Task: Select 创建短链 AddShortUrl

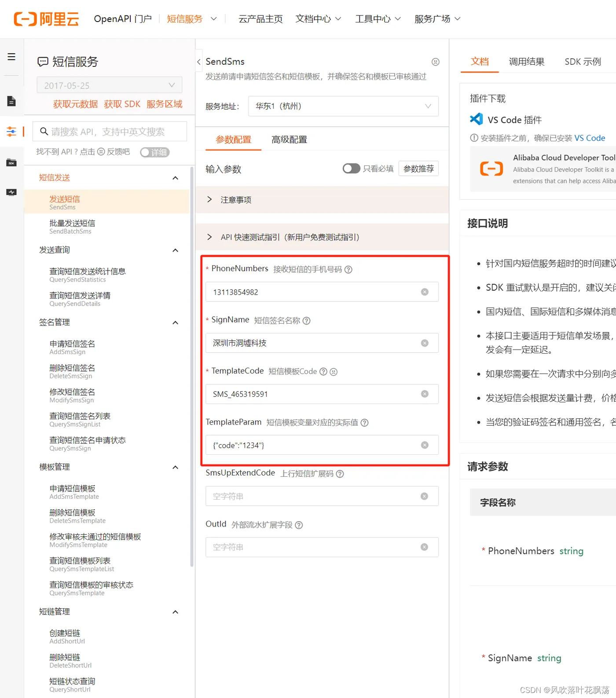Action: point(107,636)
